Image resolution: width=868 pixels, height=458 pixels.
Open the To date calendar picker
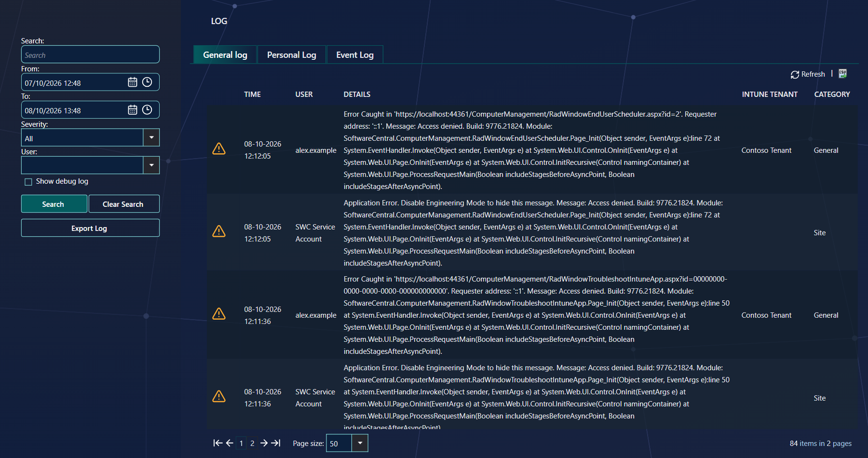tap(133, 110)
